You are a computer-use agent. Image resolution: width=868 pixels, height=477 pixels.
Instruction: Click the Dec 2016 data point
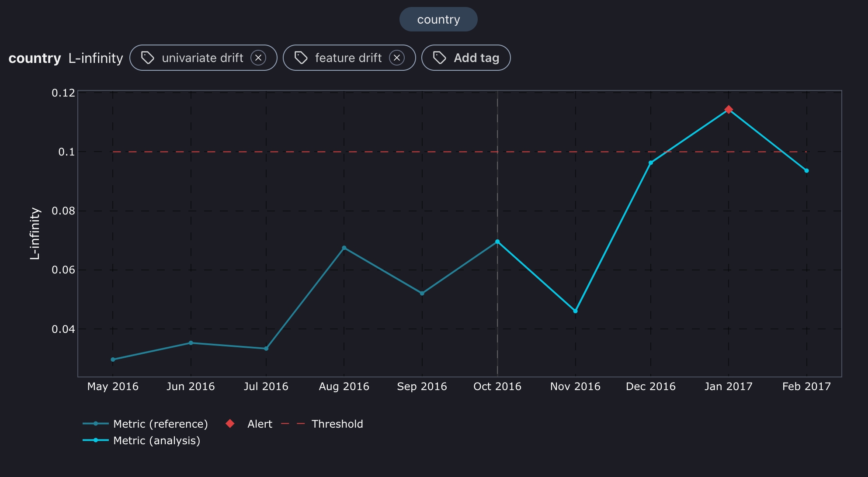[x=651, y=163]
